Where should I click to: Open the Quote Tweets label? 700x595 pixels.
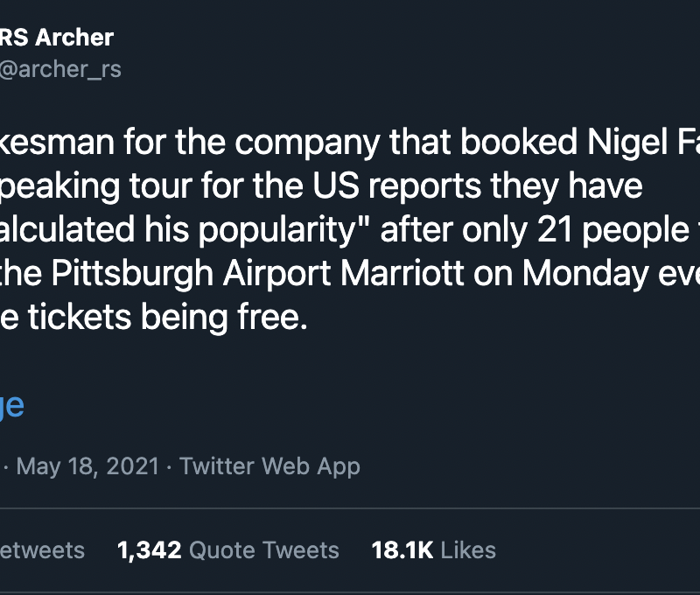263,549
